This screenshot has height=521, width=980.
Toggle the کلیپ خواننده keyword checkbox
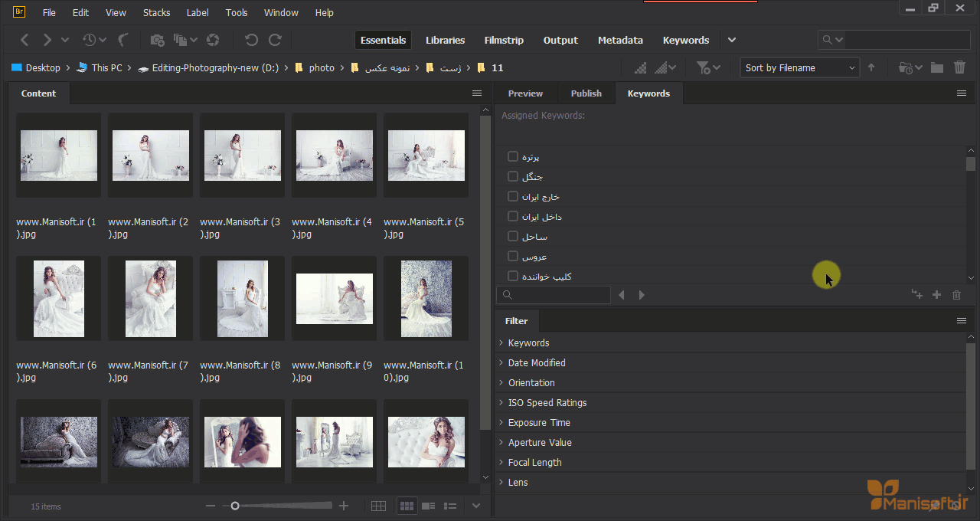[x=513, y=276]
